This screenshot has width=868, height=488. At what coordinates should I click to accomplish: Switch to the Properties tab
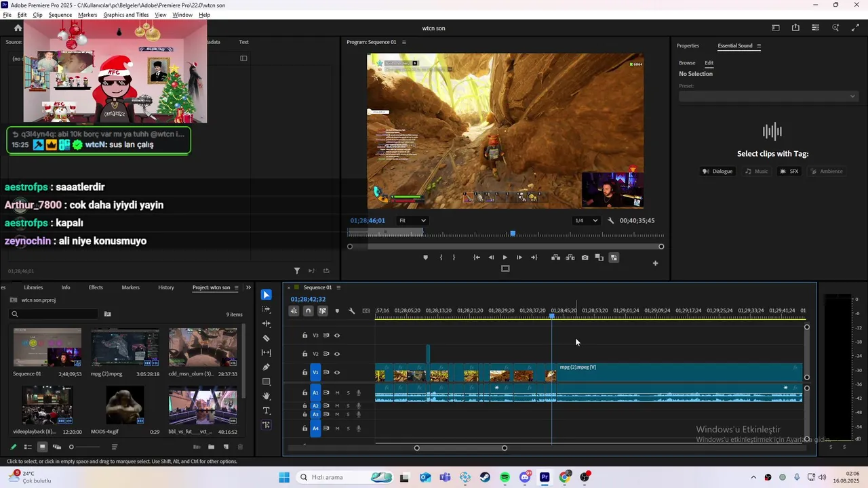[x=688, y=46]
